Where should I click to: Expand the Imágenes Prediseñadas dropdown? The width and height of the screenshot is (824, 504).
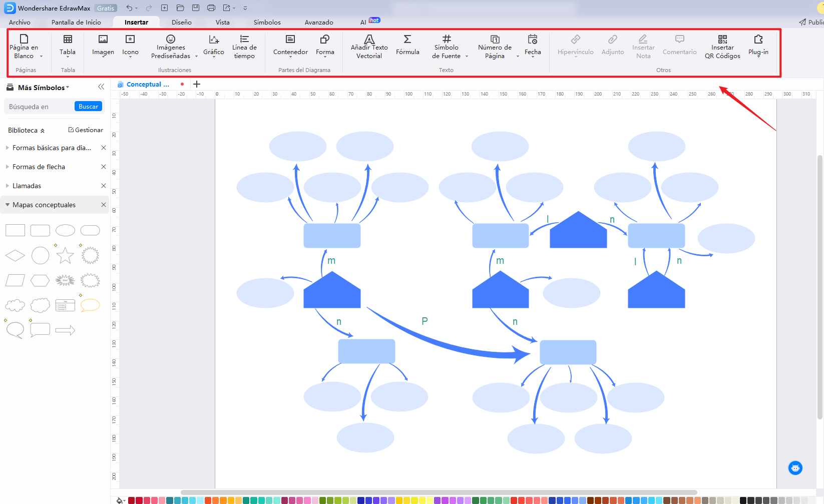[x=196, y=56]
